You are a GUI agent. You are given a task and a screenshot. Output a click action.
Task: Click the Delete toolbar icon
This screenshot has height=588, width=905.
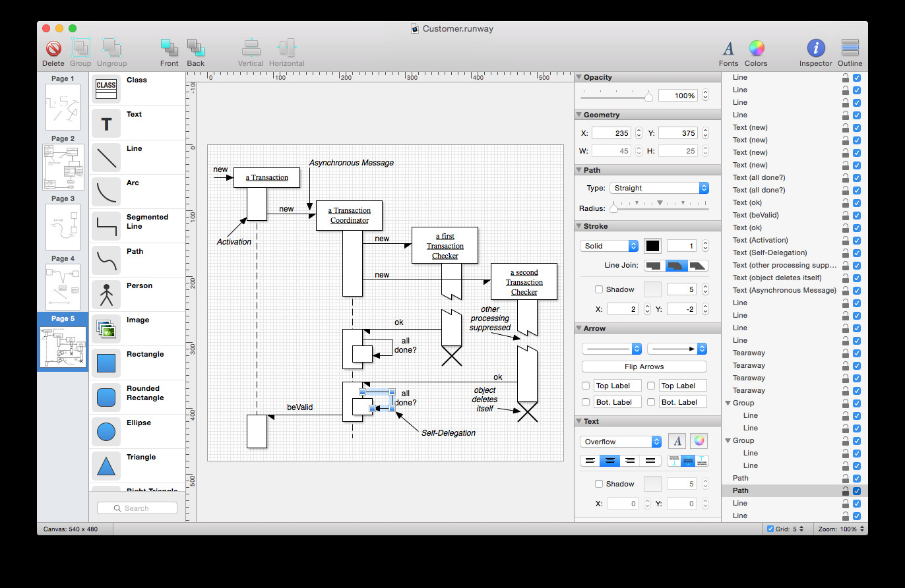pyautogui.click(x=53, y=48)
